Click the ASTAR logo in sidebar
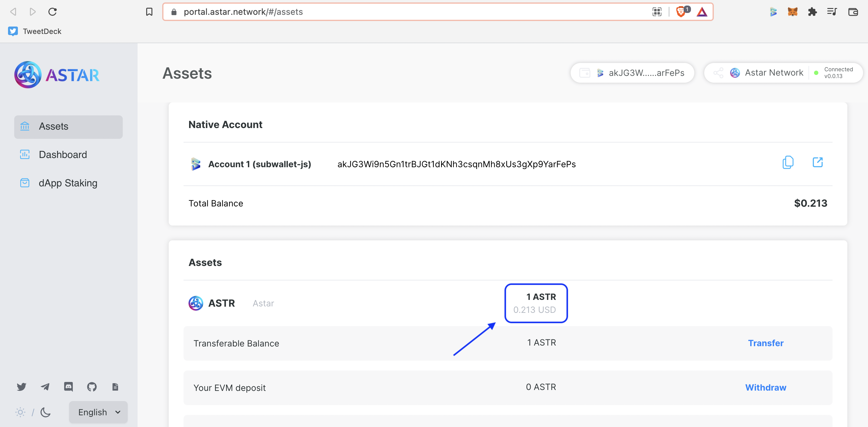Viewport: 868px width, 427px height. coord(57,74)
